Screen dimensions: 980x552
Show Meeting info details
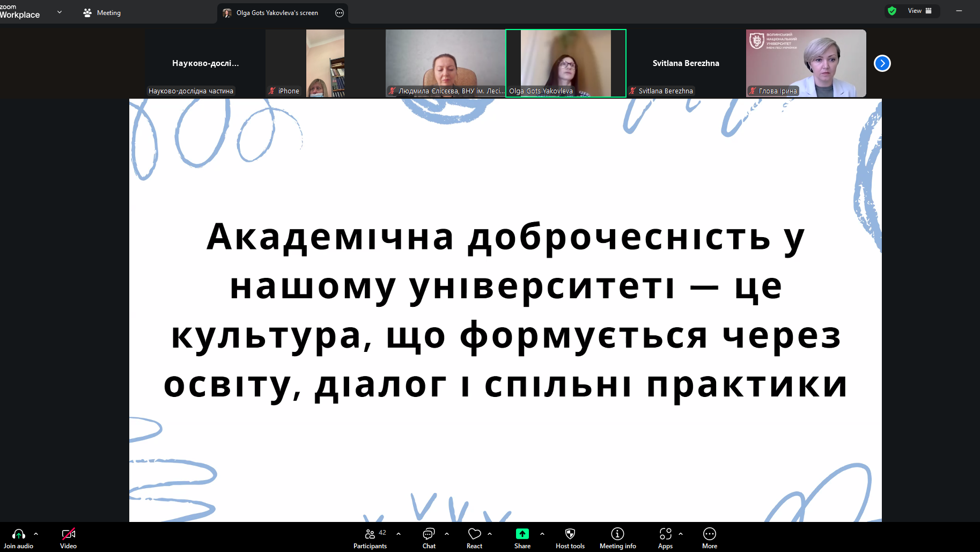coord(617,538)
